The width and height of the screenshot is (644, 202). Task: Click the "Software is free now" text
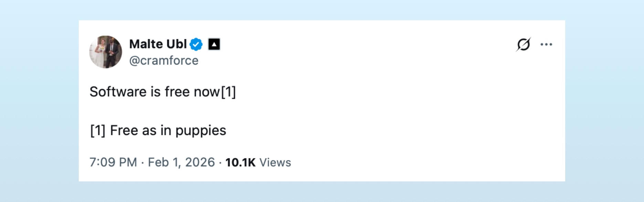pos(154,92)
